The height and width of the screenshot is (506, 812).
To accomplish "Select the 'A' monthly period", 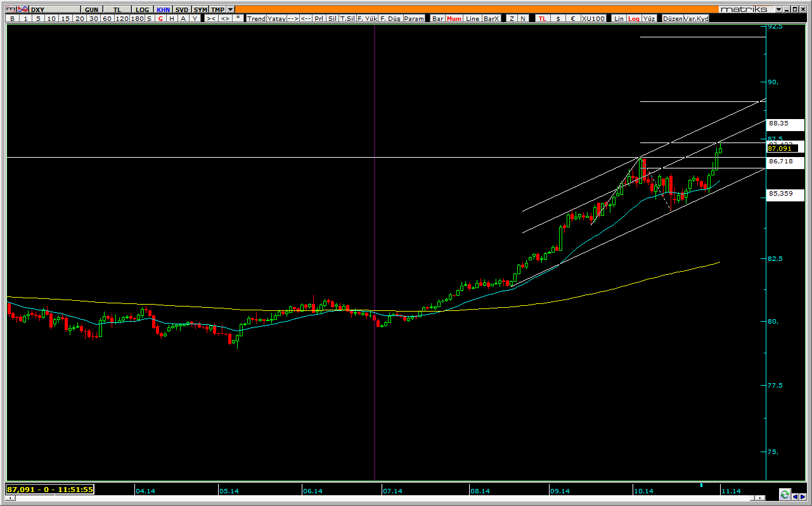I will pos(183,18).
